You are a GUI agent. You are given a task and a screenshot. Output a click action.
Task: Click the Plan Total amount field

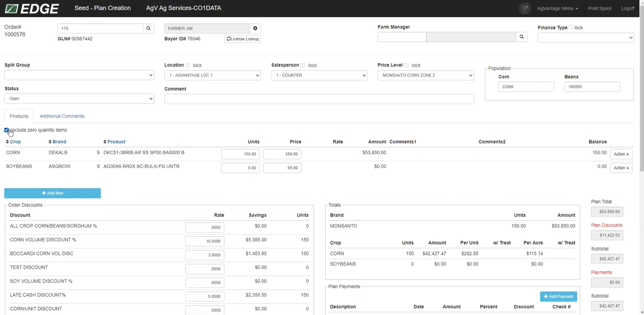coord(607,211)
